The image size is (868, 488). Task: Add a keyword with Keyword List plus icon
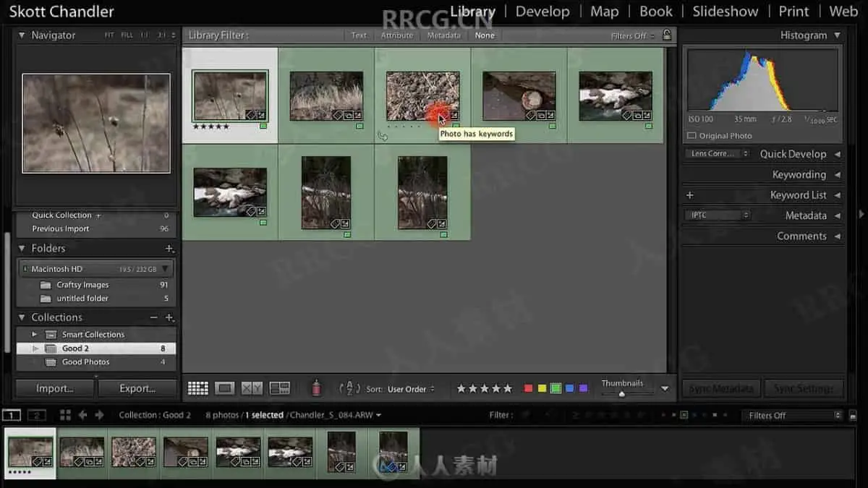(x=690, y=195)
